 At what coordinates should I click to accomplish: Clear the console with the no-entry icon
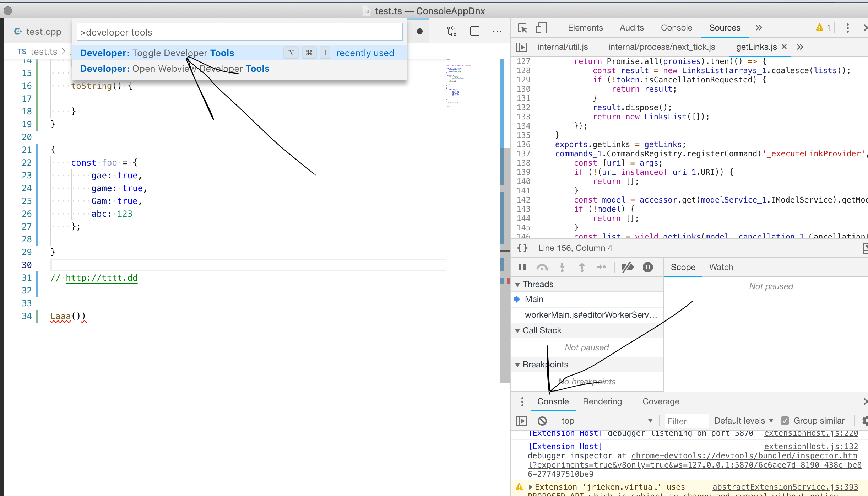coord(542,420)
